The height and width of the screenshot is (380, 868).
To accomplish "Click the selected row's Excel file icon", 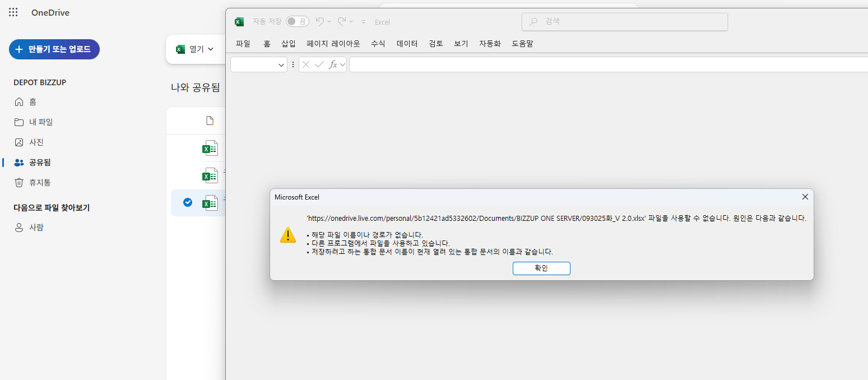I will [x=210, y=203].
